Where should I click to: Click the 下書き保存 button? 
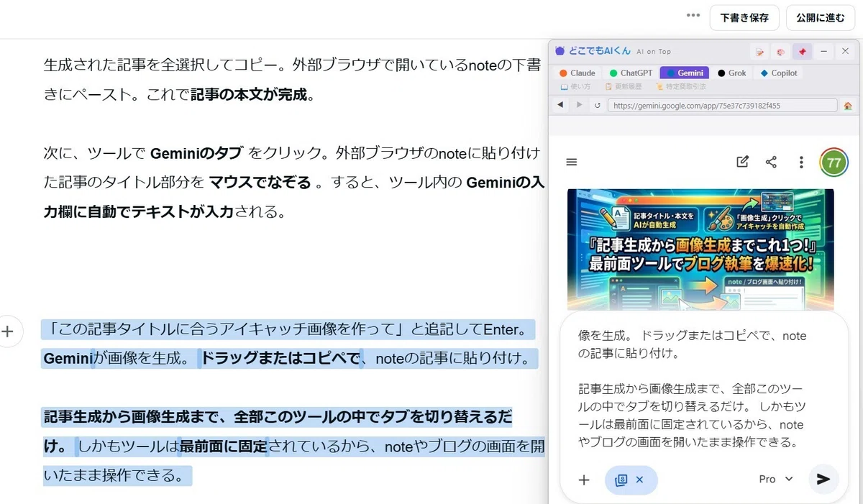(744, 17)
